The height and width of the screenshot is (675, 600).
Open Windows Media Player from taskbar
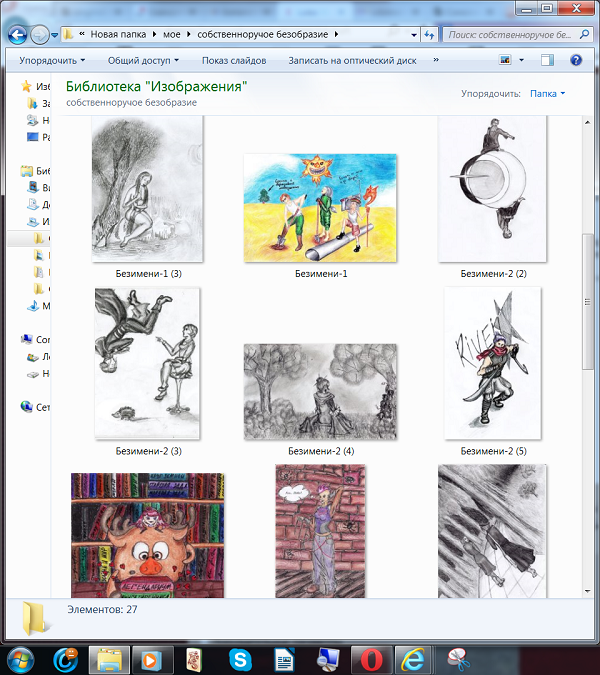pyautogui.click(x=152, y=660)
